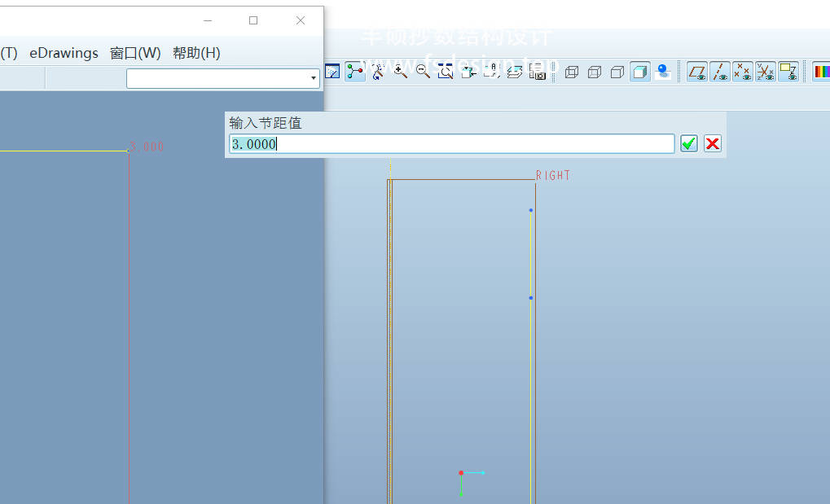Select the Zoom Out tool
This screenshot has height=504, width=830.
point(423,72)
